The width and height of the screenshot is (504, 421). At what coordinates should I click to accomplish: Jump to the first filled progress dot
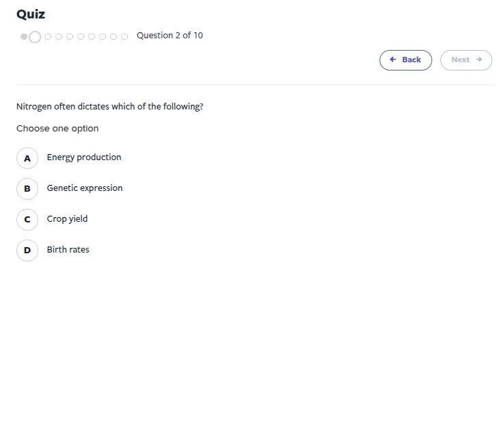pyautogui.click(x=24, y=36)
